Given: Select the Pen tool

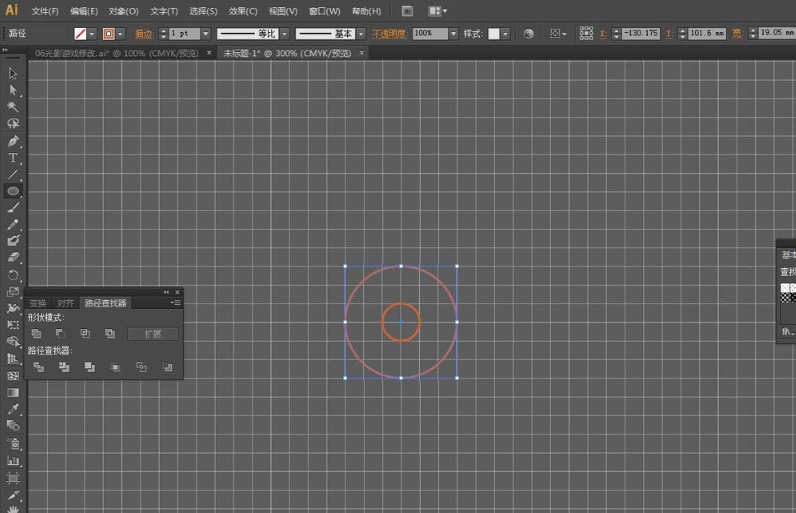Looking at the screenshot, I should tap(13, 141).
